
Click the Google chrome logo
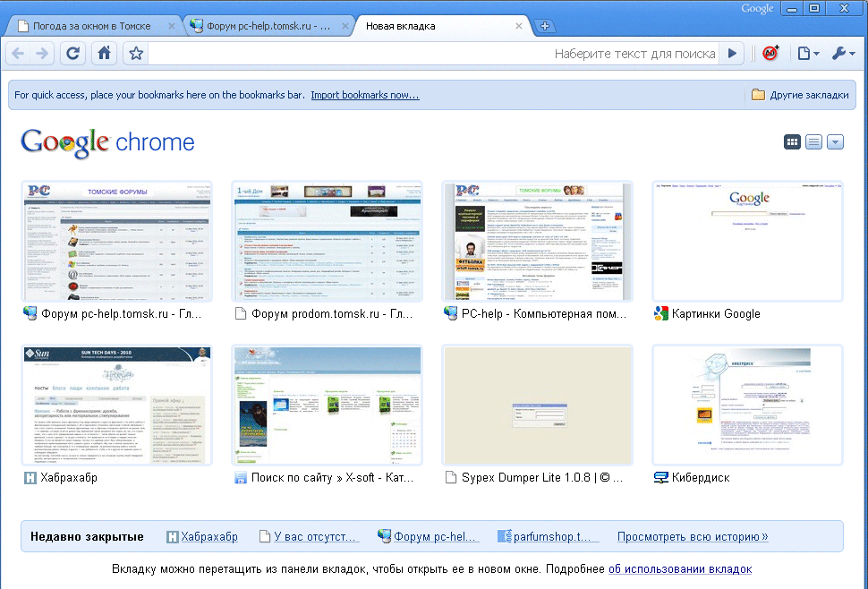[x=107, y=143]
